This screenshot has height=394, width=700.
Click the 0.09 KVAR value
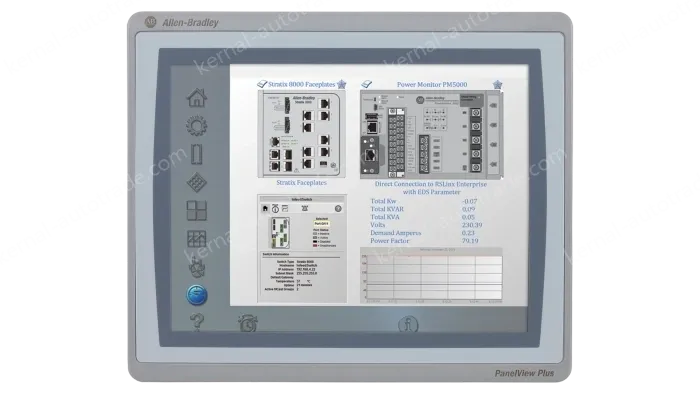(468, 209)
